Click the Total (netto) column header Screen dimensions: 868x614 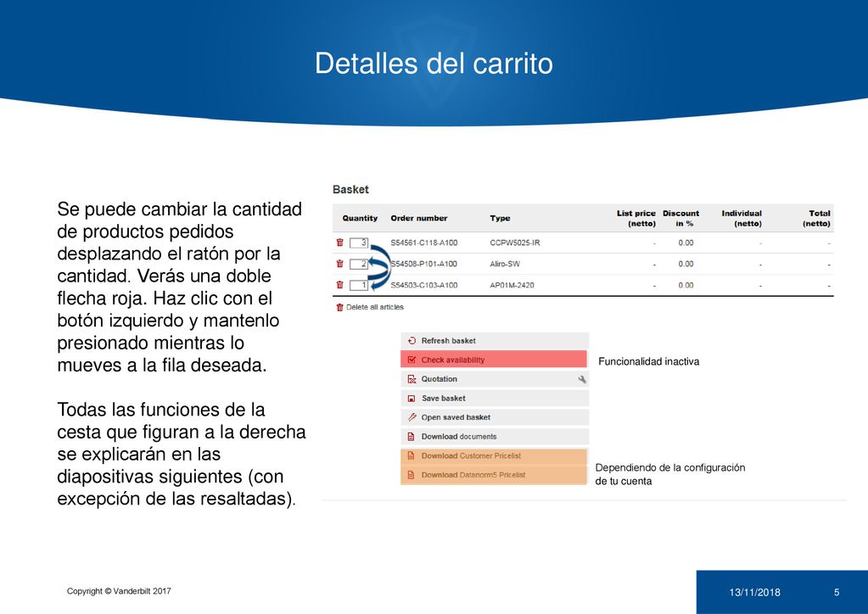coord(816,219)
